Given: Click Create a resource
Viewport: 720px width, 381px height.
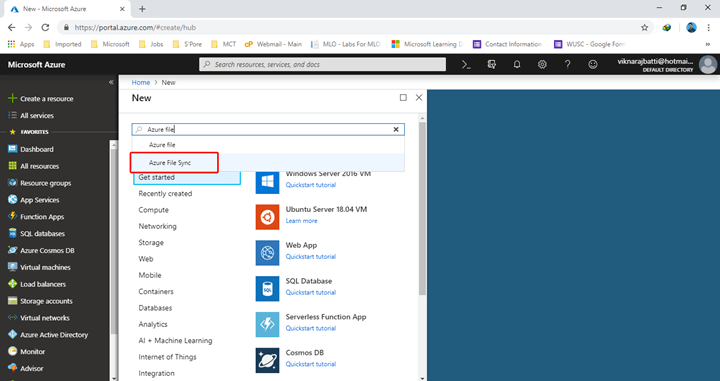Looking at the screenshot, I should [x=41, y=99].
